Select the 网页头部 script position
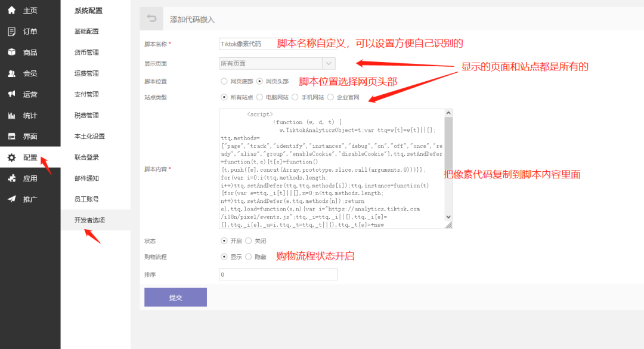The height and width of the screenshot is (349, 644). click(259, 81)
